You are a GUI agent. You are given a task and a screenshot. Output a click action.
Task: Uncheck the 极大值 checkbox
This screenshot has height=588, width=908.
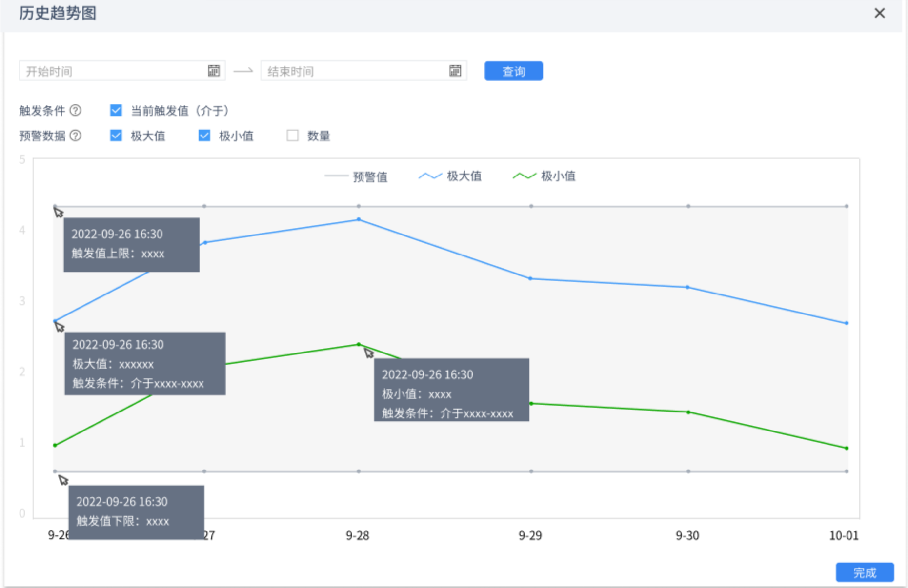tap(116, 136)
